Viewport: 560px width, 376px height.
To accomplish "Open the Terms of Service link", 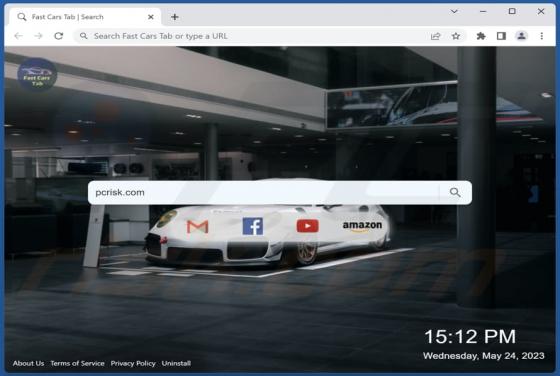I will tap(77, 363).
